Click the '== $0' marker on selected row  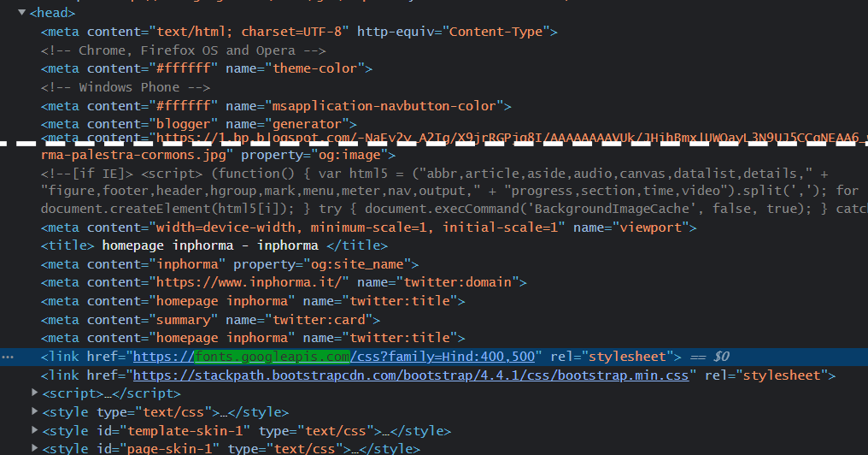tap(710, 357)
